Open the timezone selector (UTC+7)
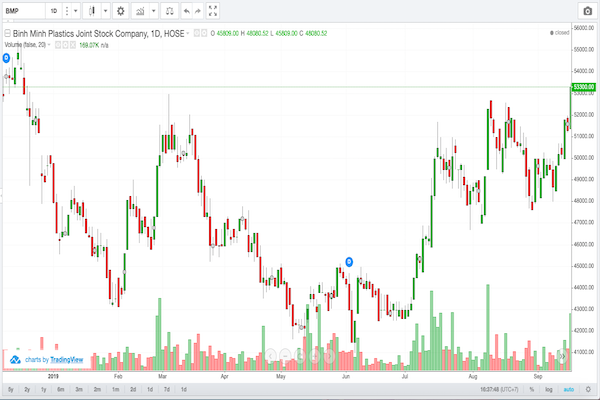Image resolution: width=600 pixels, height=400 pixels. 499,389
